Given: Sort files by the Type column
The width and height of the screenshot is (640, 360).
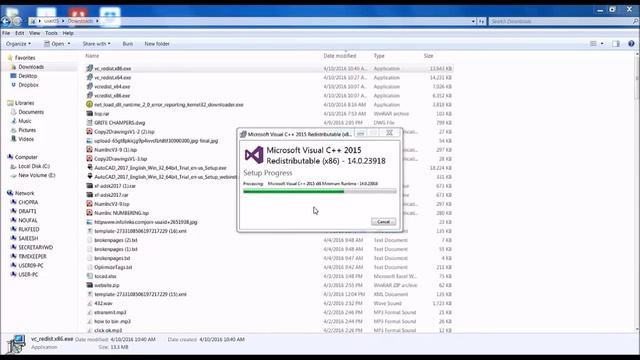Looking at the screenshot, I should point(379,56).
